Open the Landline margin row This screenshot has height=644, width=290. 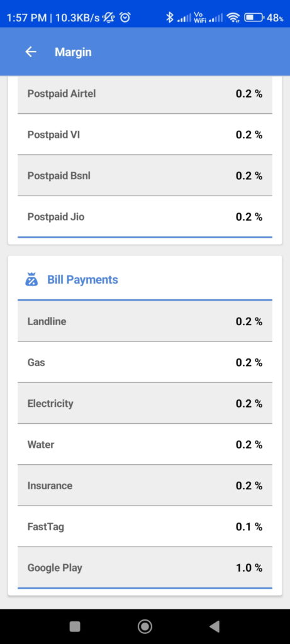coord(145,321)
